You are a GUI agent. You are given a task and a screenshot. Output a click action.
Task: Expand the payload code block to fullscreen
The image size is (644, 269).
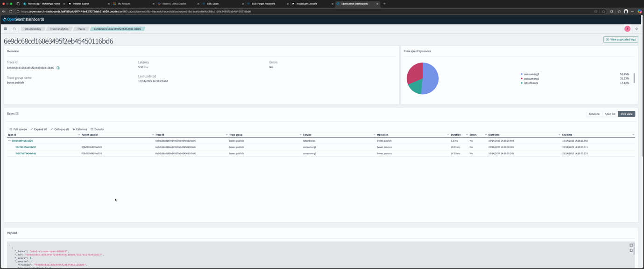coord(631,245)
